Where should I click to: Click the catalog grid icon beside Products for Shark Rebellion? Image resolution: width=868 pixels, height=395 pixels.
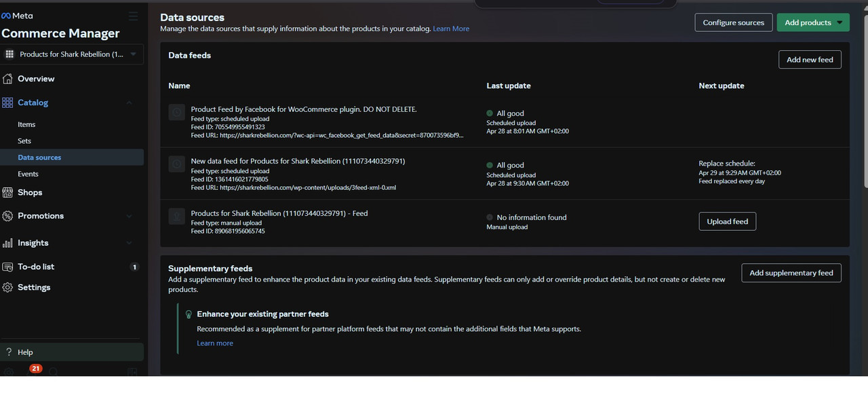pyautogui.click(x=10, y=54)
